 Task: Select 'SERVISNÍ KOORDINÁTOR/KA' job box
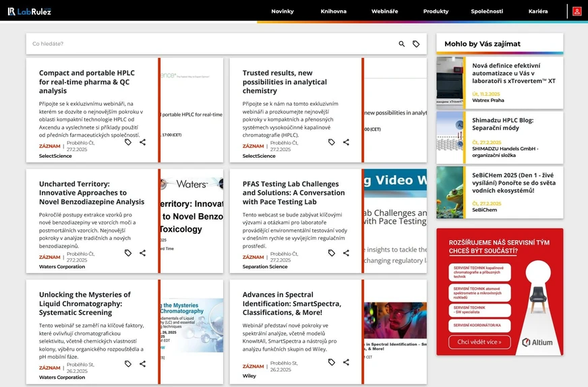point(479,326)
